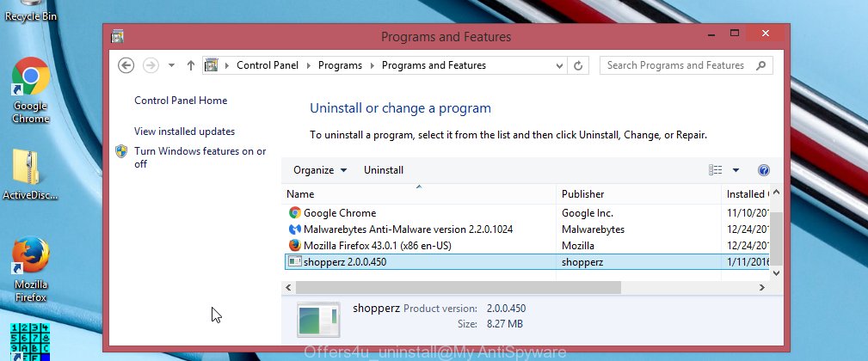868x361 pixels.
Task: Click the horizontal scrollbar left arrow
Action: pyautogui.click(x=288, y=287)
